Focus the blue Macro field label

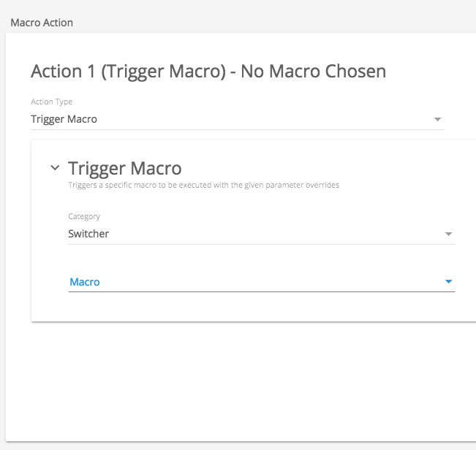pos(84,282)
